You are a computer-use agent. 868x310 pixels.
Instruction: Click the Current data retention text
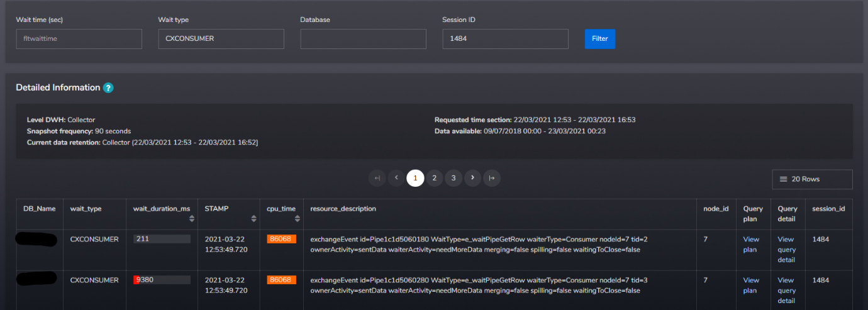[x=142, y=143]
